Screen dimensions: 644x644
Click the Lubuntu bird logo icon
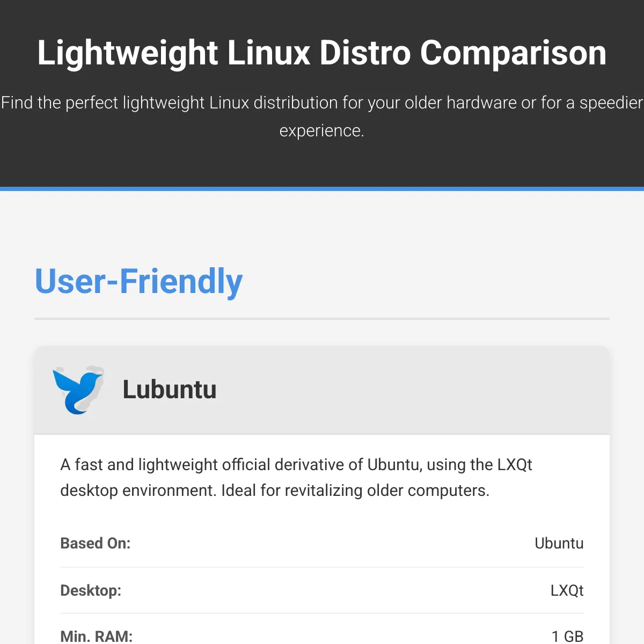pos(78,390)
